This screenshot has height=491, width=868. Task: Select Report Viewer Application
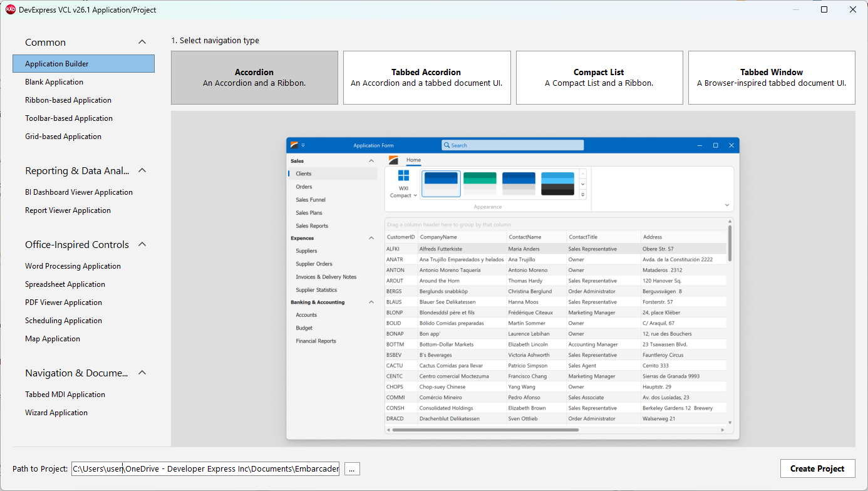coord(68,210)
